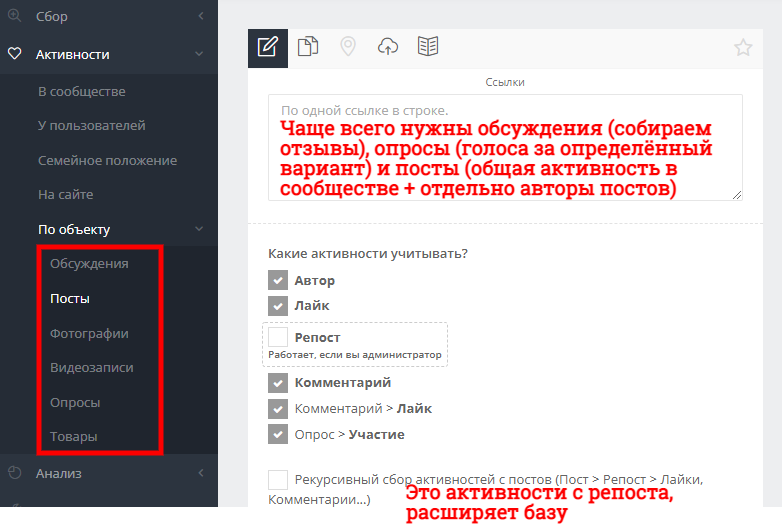Screen dimensions: 782x524
Task: Toggle Опрос > Участие checkbox
Action: 278,434
